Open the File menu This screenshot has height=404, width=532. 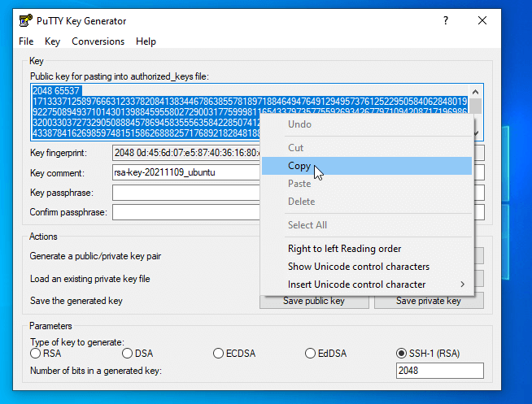(26, 41)
